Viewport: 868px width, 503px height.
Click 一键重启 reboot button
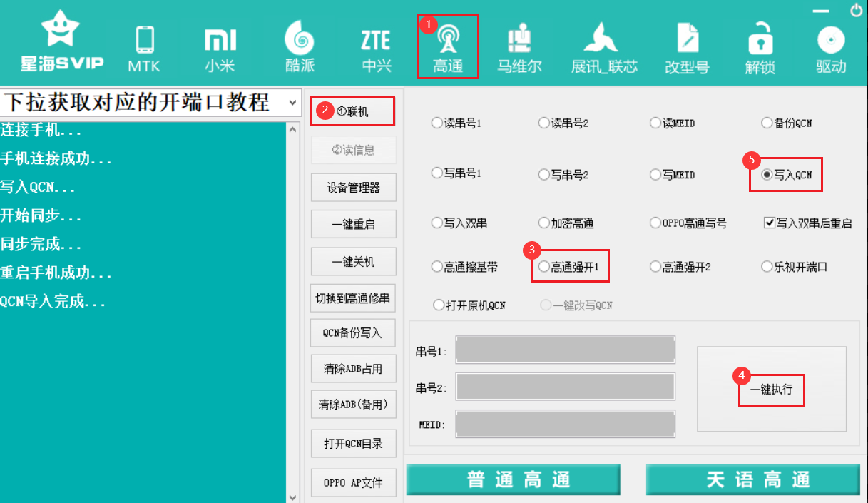pyautogui.click(x=353, y=224)
